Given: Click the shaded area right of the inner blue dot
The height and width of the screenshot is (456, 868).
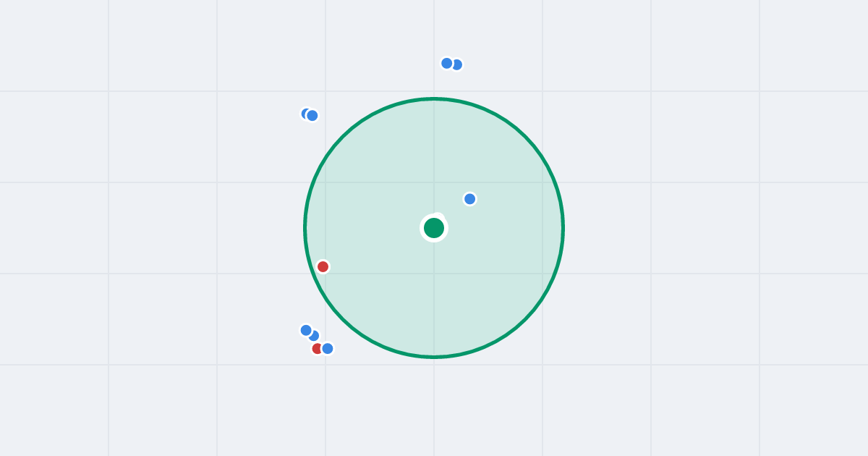Looking at the screenshot, I should pos(514,198).
